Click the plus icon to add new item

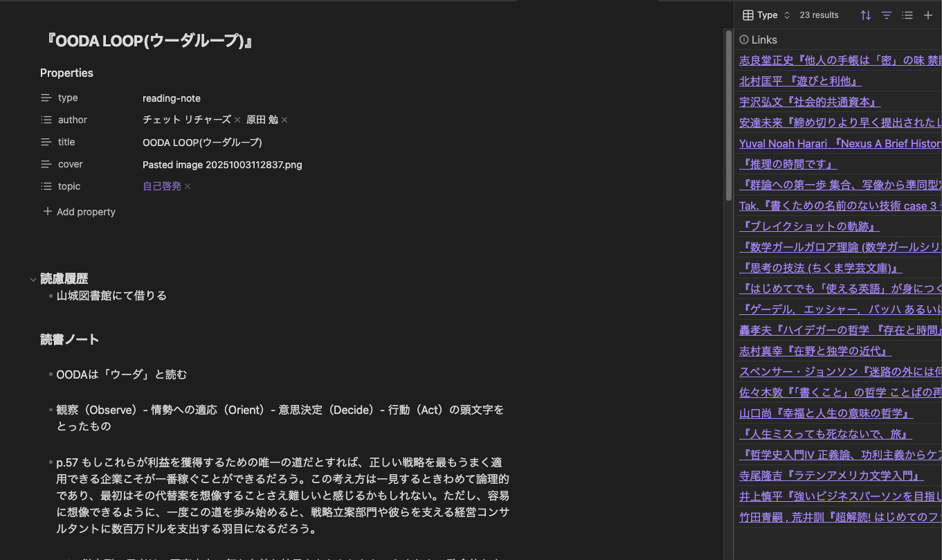[x=928, y=15]
